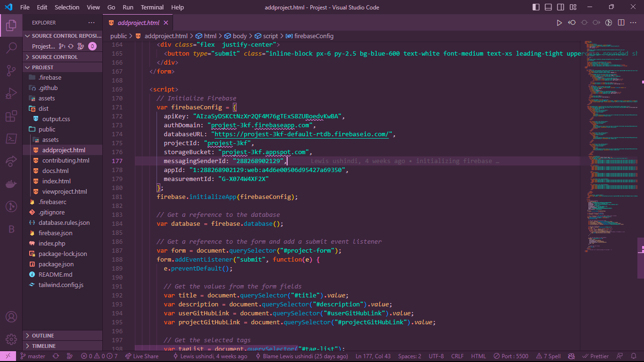This screenshot has height=362, width=644.
Task: Select the addproject.html editor tab
Action: coord(137,22)
